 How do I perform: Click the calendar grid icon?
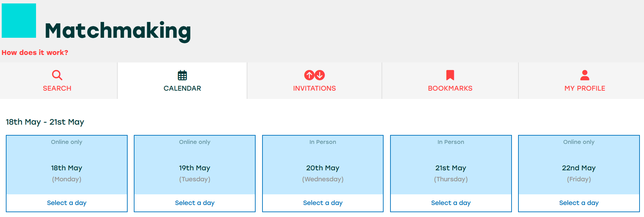point(182,75)
